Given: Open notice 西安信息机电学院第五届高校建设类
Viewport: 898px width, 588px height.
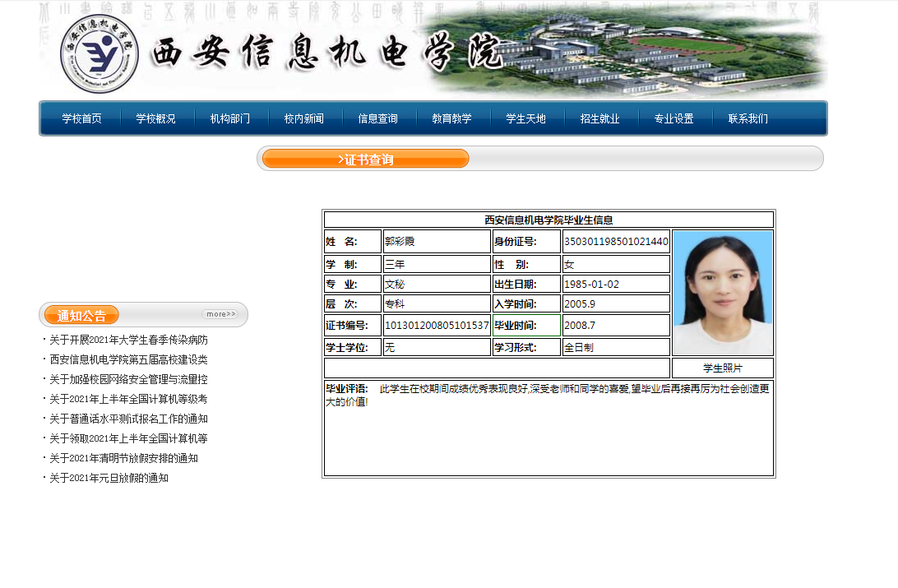Looking at the screenshot, I should [128, 359].
